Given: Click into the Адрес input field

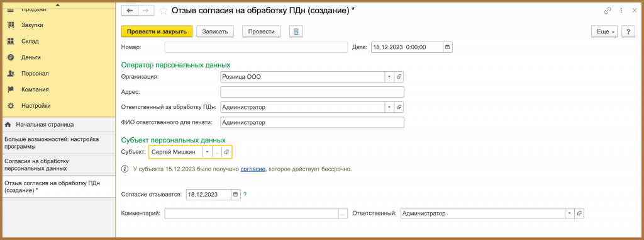Looking at the screenshot, I should click(x=313, y=92).
